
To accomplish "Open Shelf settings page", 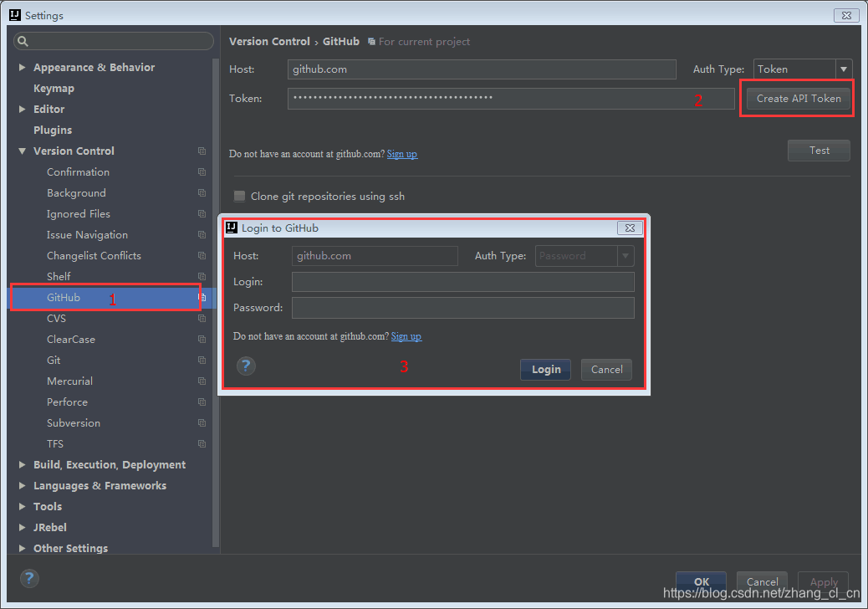I will [59, 276].
